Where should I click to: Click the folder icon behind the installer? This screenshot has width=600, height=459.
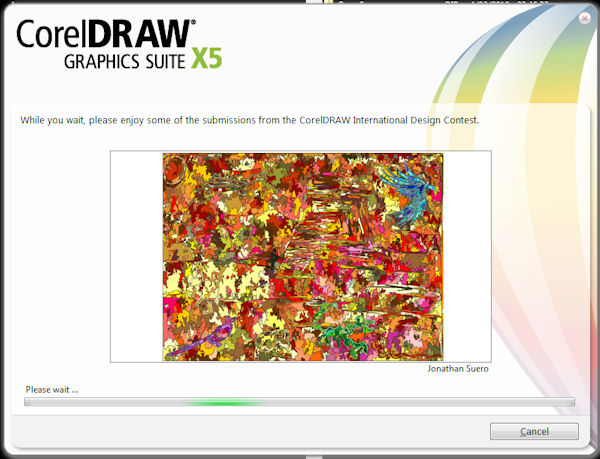[330, 4]
